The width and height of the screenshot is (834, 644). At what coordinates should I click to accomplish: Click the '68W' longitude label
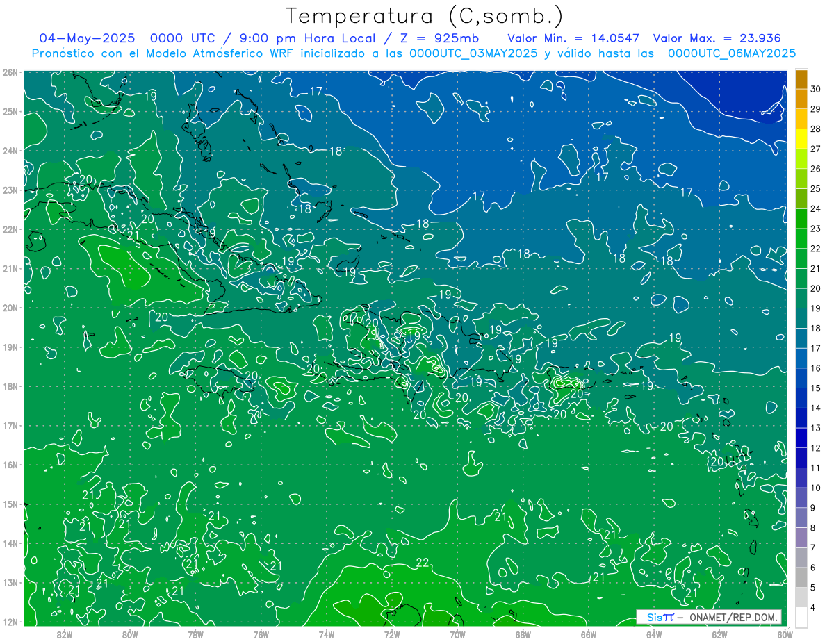click(x=523, y=634)
